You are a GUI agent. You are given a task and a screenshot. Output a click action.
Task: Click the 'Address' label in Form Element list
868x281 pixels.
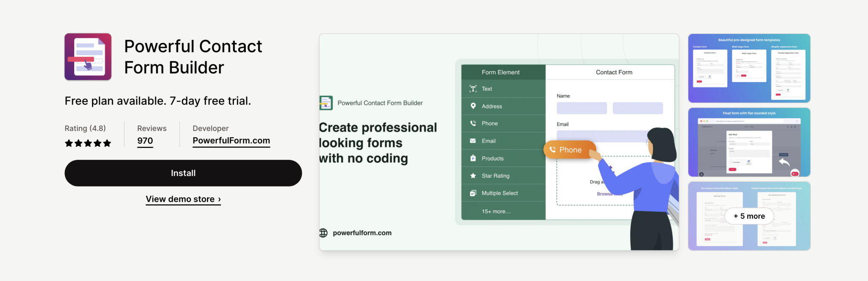(x=492, y=106)
